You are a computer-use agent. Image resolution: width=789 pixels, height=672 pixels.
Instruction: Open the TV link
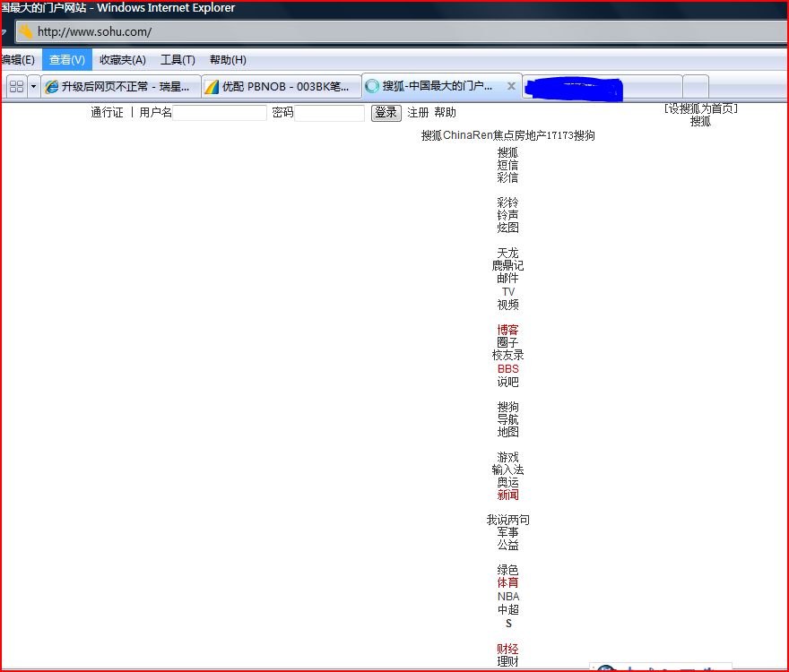(x=508, y=292)
